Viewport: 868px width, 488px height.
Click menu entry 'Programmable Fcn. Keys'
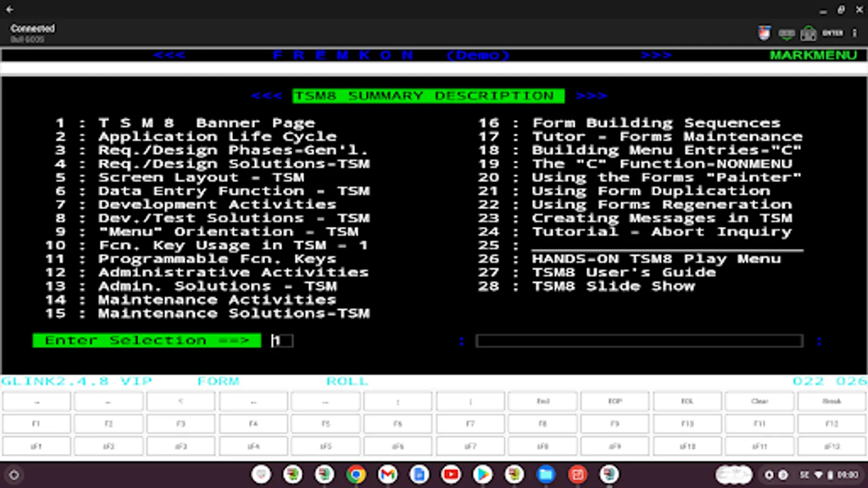pyautogui.click(x=217, y=259)
